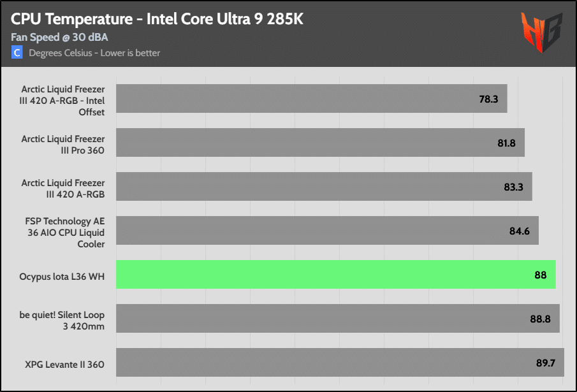This screenshot has height=392, width=577.
Task: Click the XPG Levante II 360 bar
Action: (x=340, y=362)
